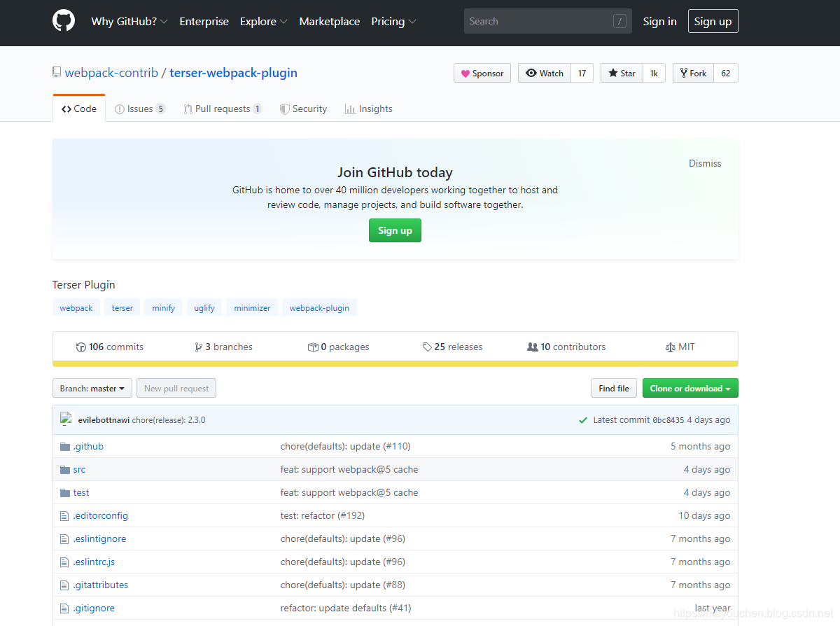Click the .github folder icon
This screenshot has width=840, height=626.
65,446
